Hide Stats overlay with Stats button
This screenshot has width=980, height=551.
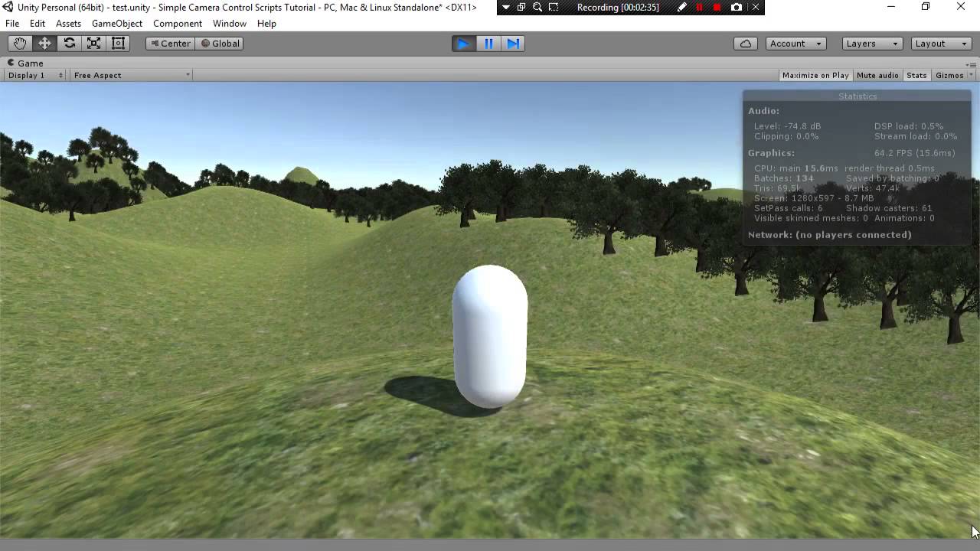click(x=916, y=75)
